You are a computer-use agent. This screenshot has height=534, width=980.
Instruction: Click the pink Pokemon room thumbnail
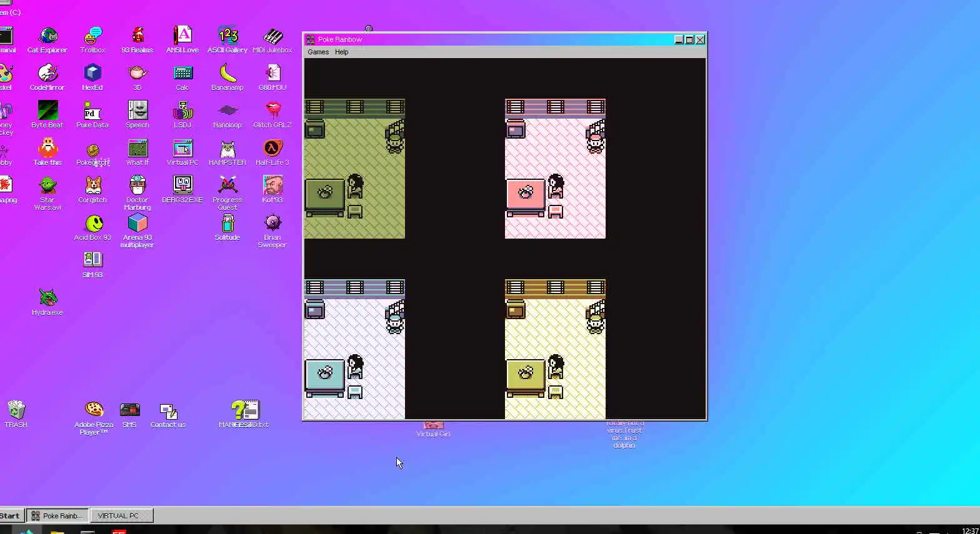click(555, 168)
